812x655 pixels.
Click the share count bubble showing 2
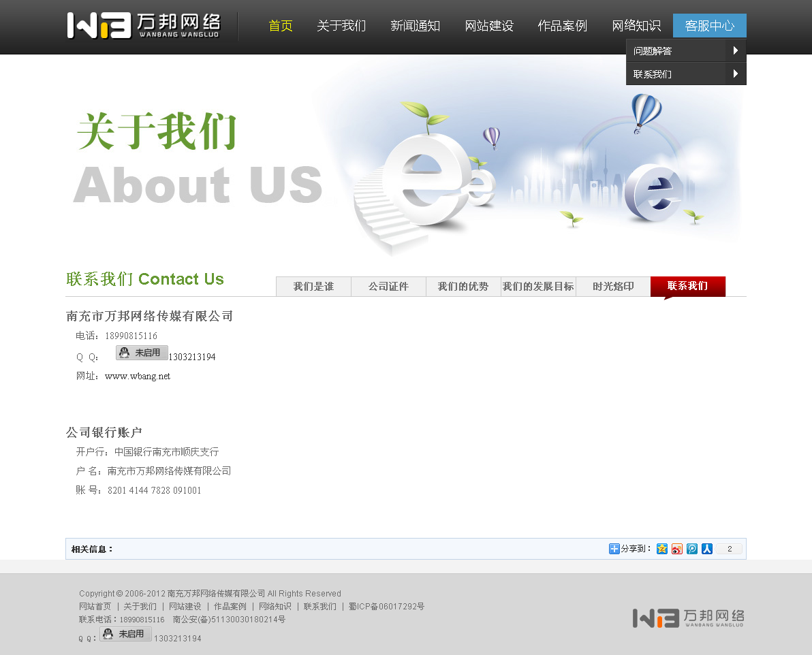tap(729, 549)
